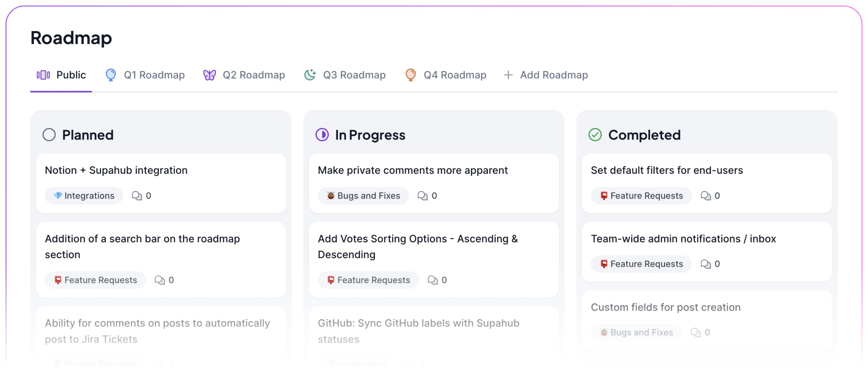Screen dimensions: 868x377
Task: Click the Q1 Roadmap balloon icon
Action: pyautogui.click(x=111, y=75)
